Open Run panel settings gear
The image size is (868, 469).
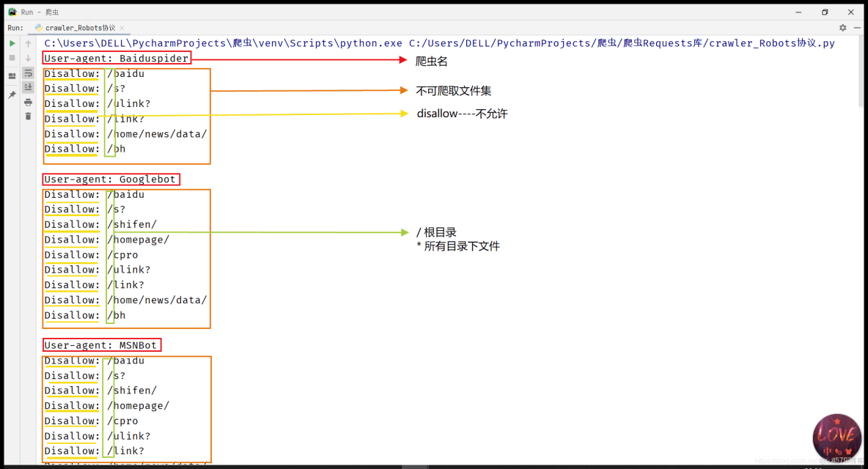click(x=842, y=28)
